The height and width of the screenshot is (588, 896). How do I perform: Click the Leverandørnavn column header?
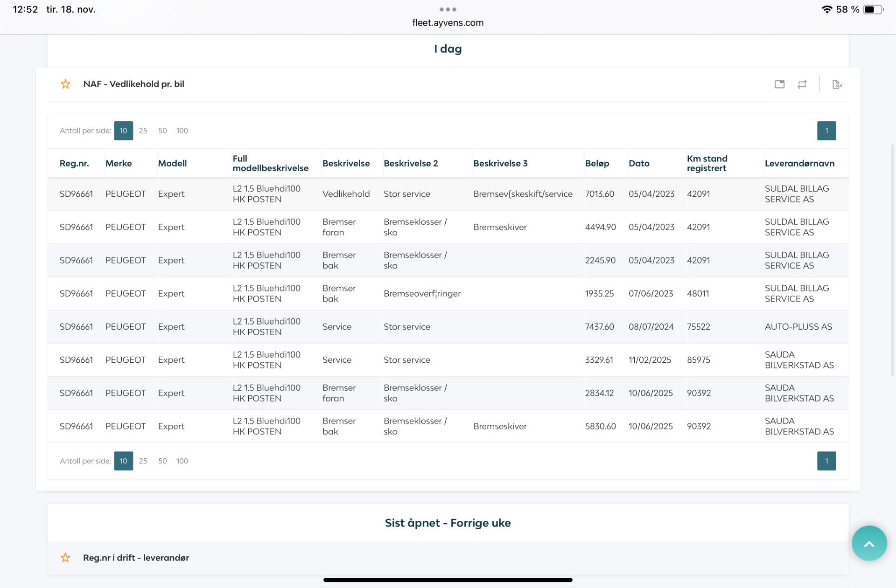coord(799,163)
